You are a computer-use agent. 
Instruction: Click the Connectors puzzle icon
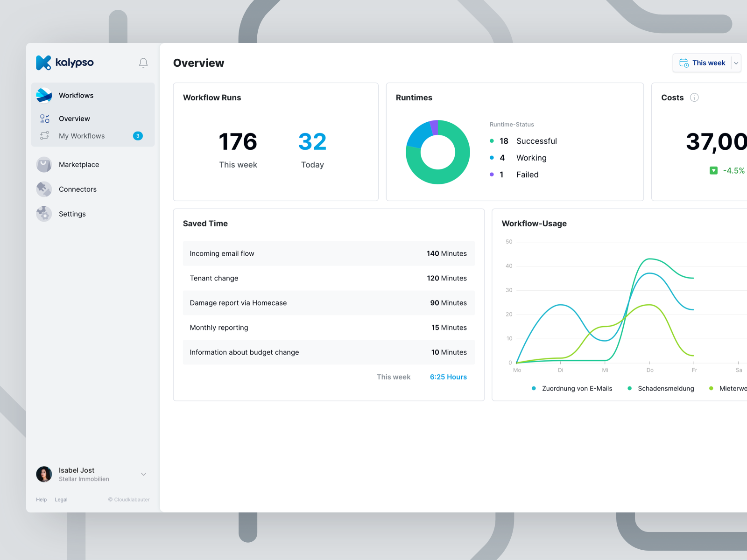pyautogui.click(x=43, y=189)
